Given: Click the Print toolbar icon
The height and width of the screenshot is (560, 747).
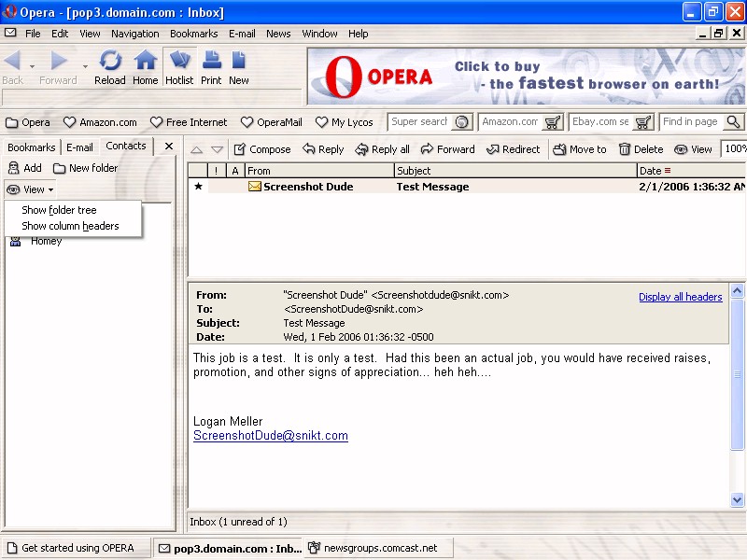Looking at the screenshot, I should point(211,61).
